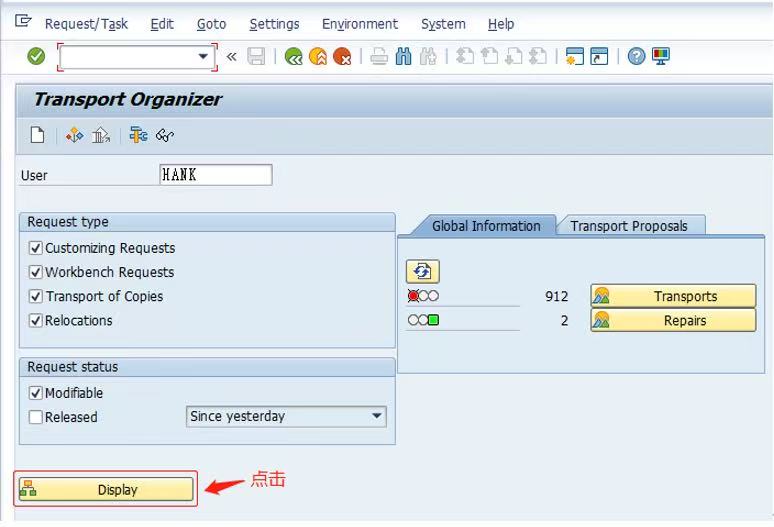
Task: Click the Create Request blank page icon
Action: [38, 135]
